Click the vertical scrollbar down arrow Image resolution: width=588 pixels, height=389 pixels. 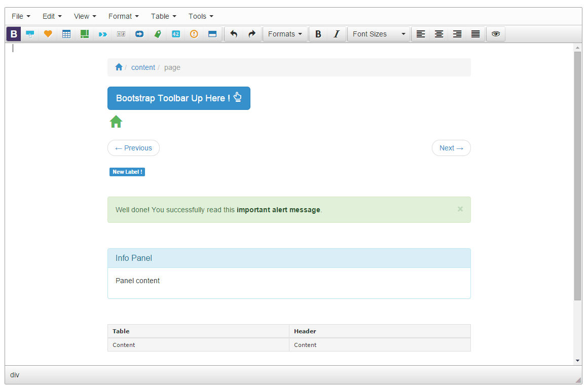(577, 361)
